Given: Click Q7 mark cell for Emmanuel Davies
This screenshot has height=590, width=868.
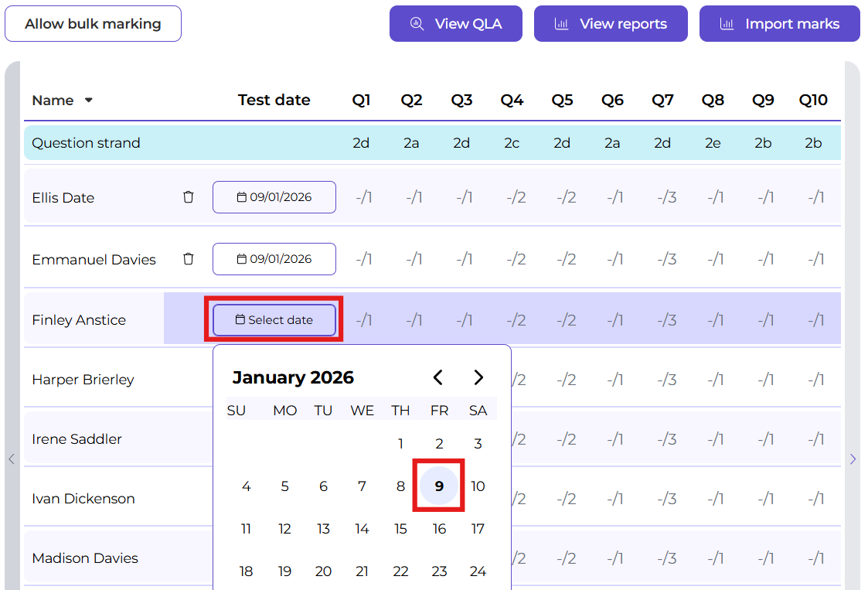Looking at the screenshot, I should pyautogui.click(x=666, y=259).
